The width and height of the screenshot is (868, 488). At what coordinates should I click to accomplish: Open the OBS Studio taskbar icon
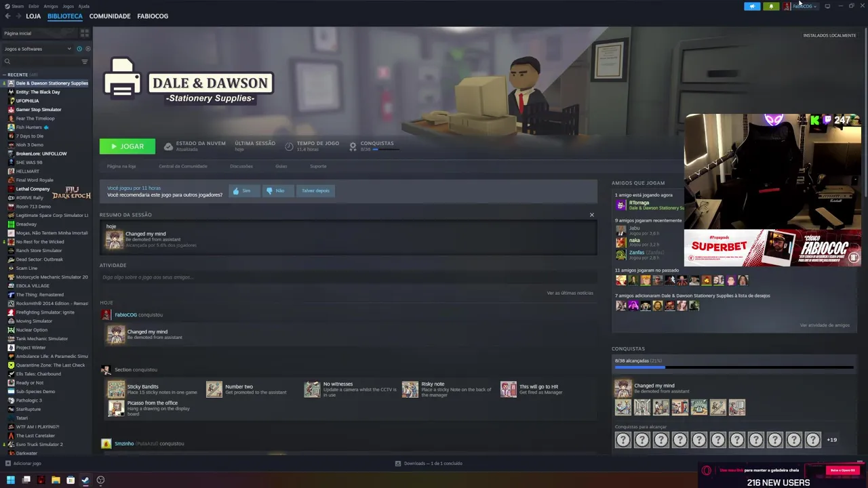(100, 480)
